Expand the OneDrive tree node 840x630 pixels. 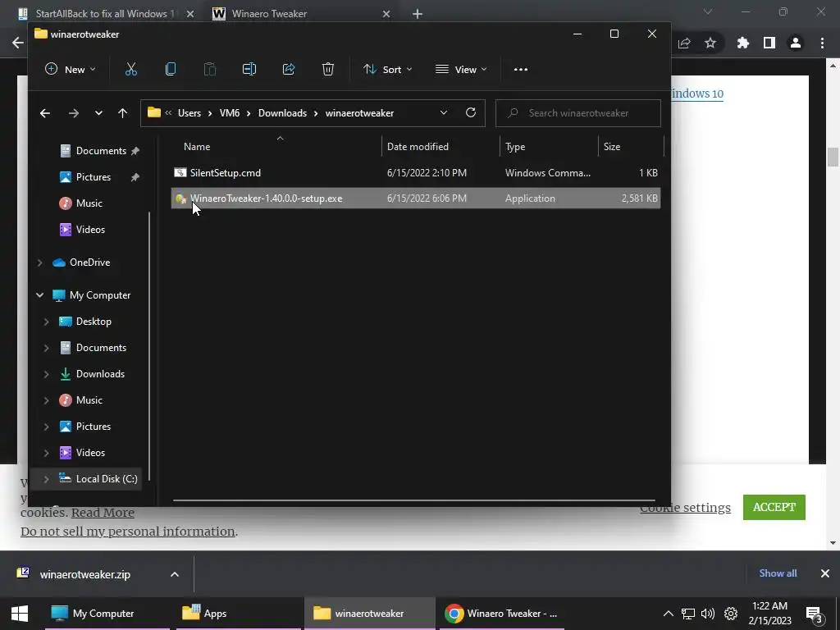[39, 262]
